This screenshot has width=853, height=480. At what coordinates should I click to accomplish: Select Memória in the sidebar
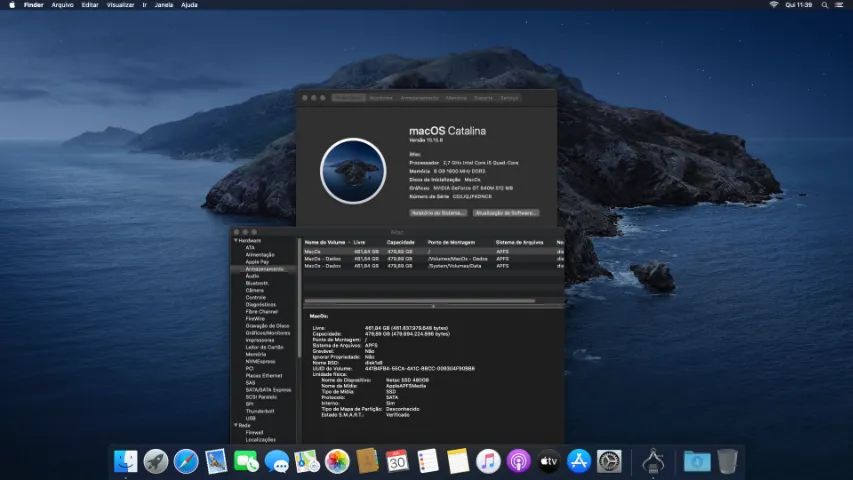[x=255, y=354]
